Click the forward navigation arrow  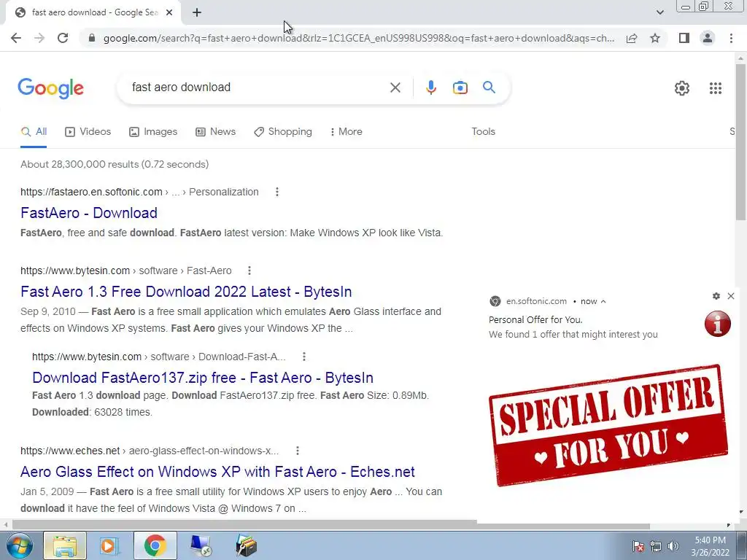39,38
